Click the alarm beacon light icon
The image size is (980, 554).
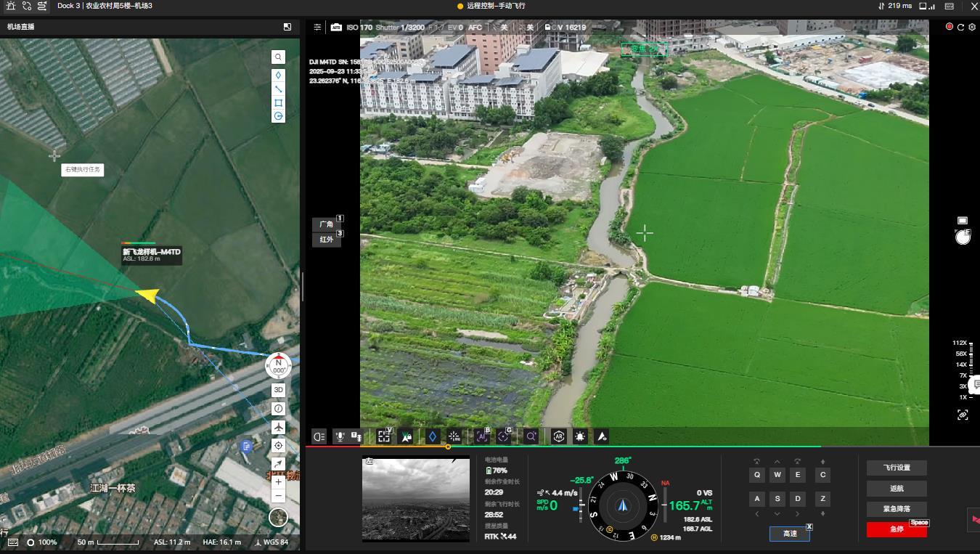click(580, 436)
